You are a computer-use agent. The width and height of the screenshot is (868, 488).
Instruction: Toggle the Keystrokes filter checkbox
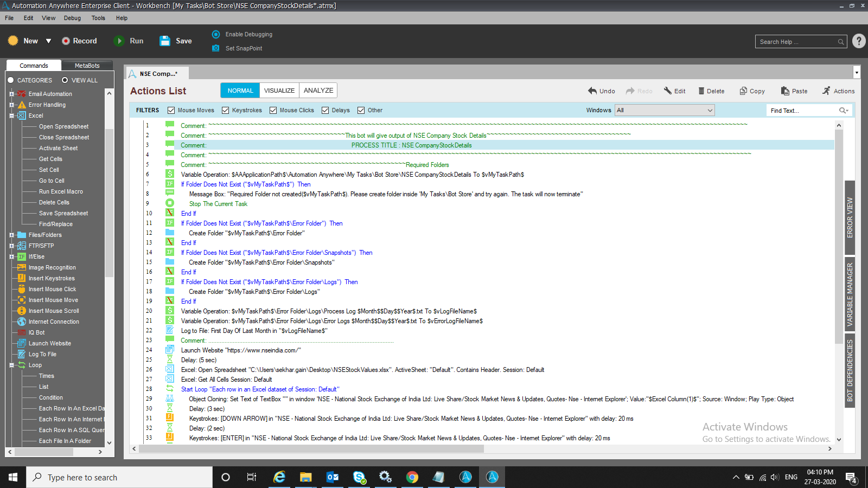226,110
